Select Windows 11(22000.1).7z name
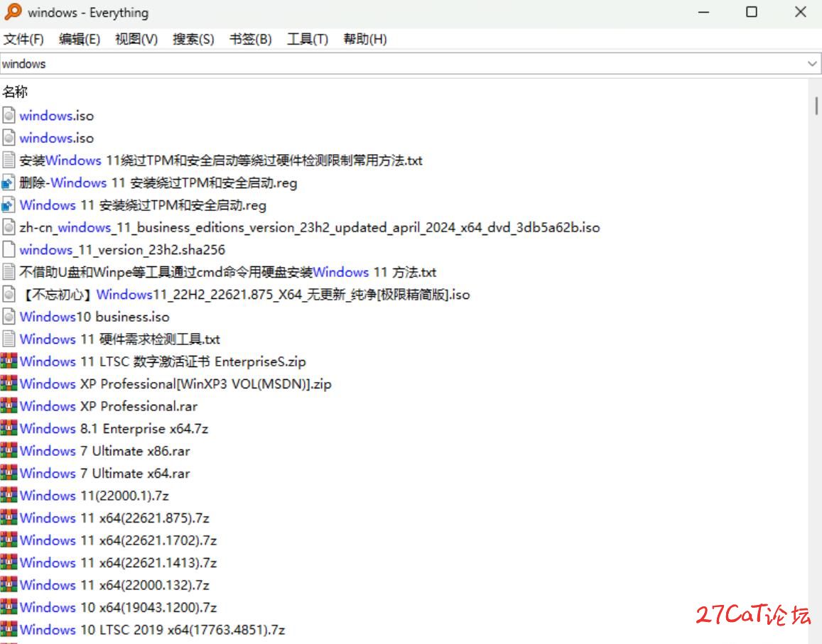Image resolution: width=822 pixels, height=644 pixels. pyautogui.click(x=94, y=496)
